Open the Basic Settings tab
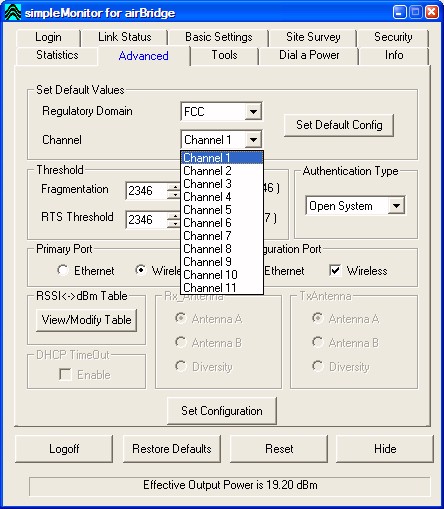Viewport: 444px width, 509px height. 219,37
